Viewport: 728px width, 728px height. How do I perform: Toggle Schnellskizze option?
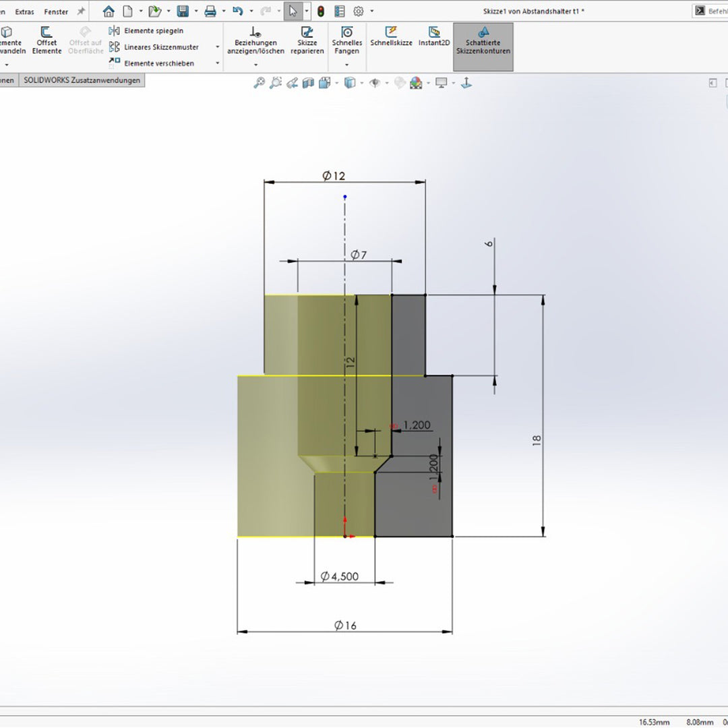[391, 37]
